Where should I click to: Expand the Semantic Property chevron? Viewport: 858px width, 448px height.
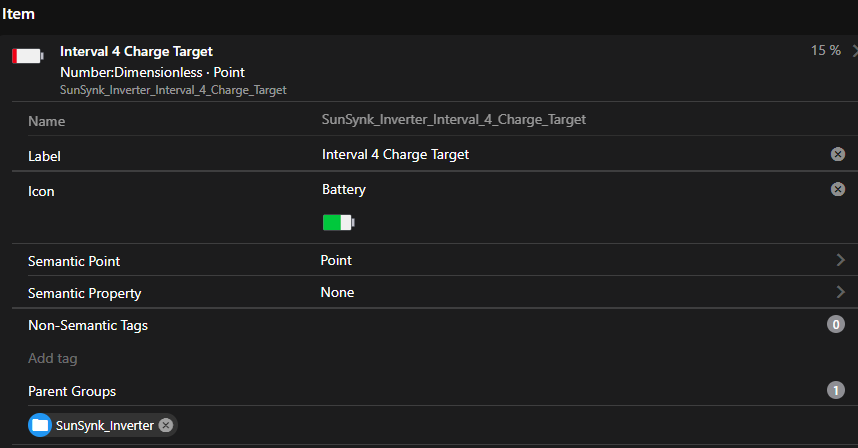[x=840, y=293]
